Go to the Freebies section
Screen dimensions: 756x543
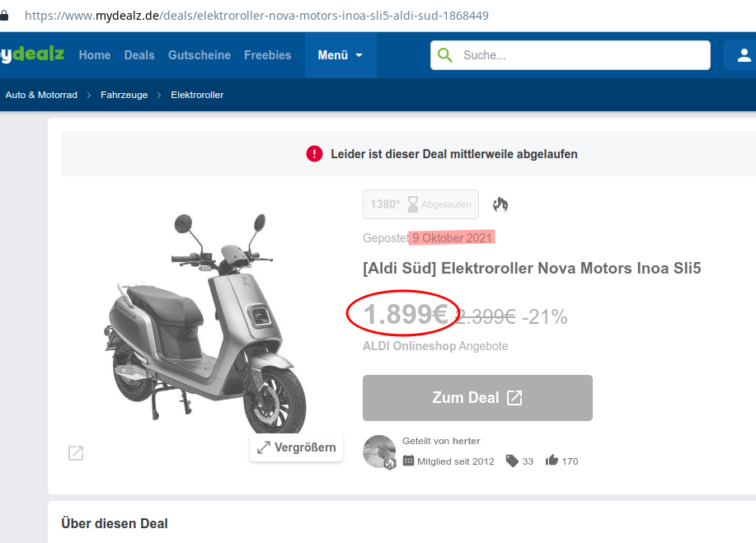click(267, 55)
